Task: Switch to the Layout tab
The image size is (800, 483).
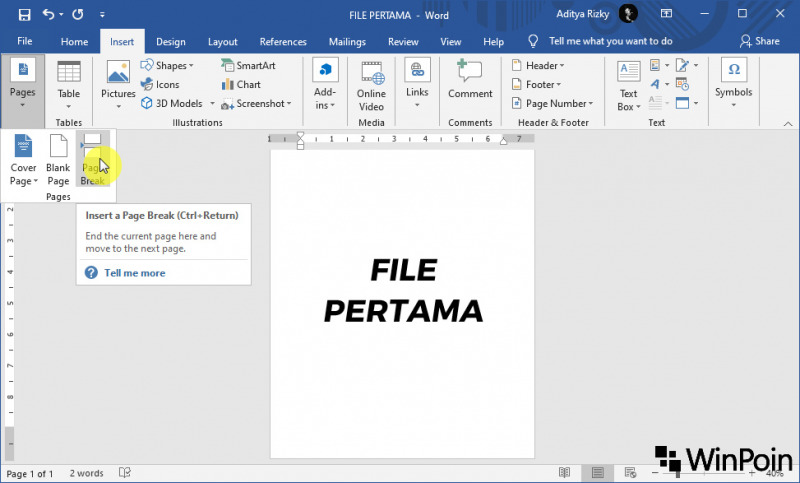Action: [x=222, y=42]
